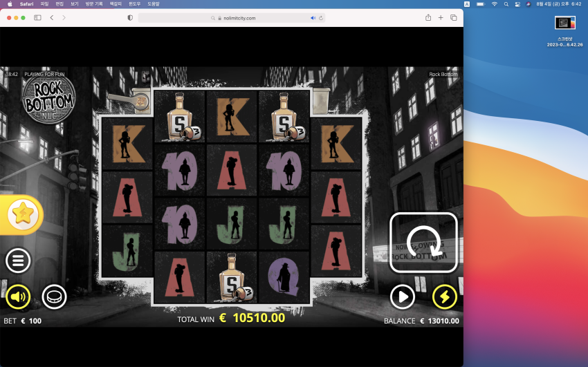Viewport: 588px width, 367px height.
Task: Open a new Safari tab
Action: coord(441,17)
